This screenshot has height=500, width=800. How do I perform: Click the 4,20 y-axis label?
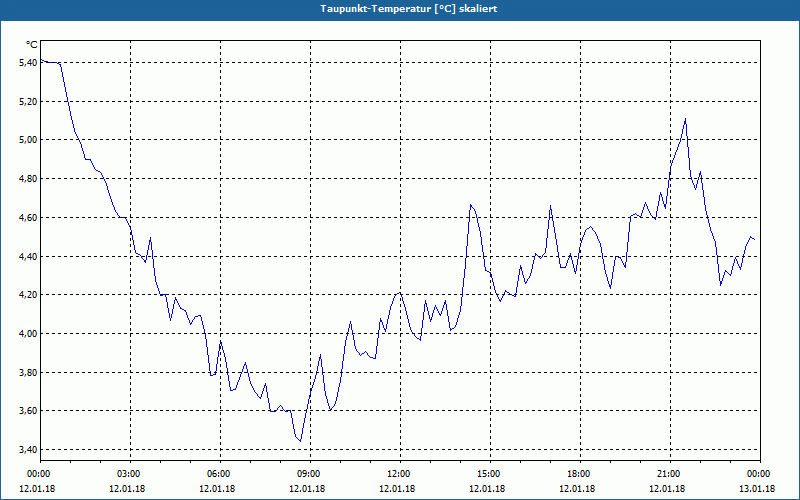(x=28, y=294)
